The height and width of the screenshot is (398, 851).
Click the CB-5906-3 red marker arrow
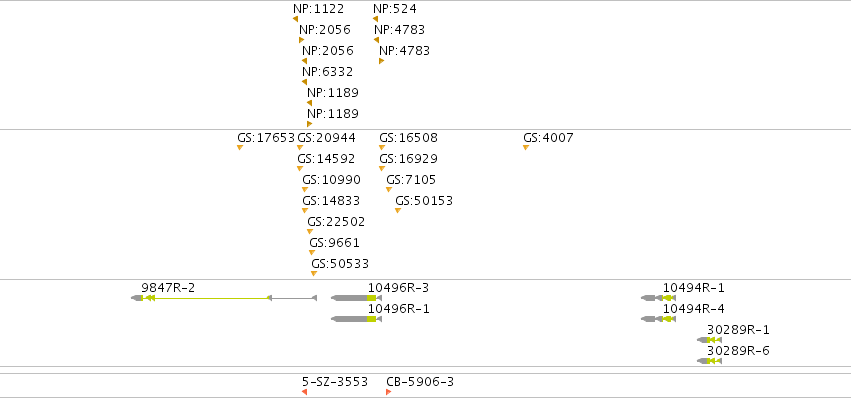tap(389, 392)
